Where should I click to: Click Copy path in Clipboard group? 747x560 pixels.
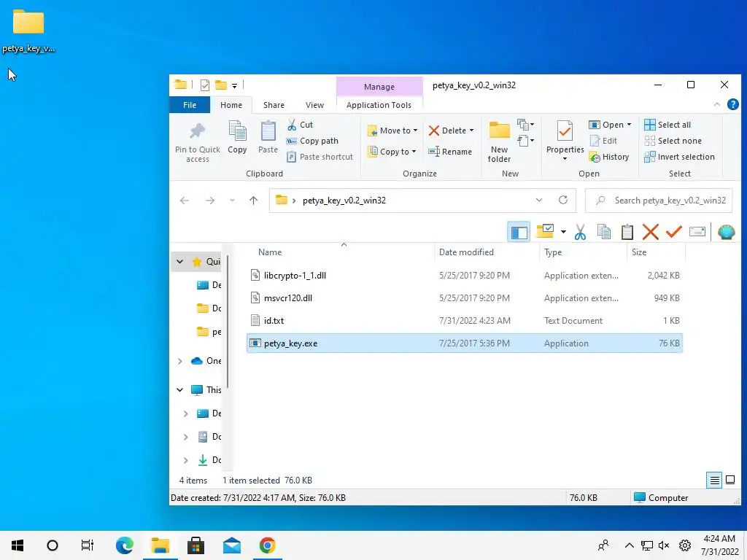click(x=312, y=141)
